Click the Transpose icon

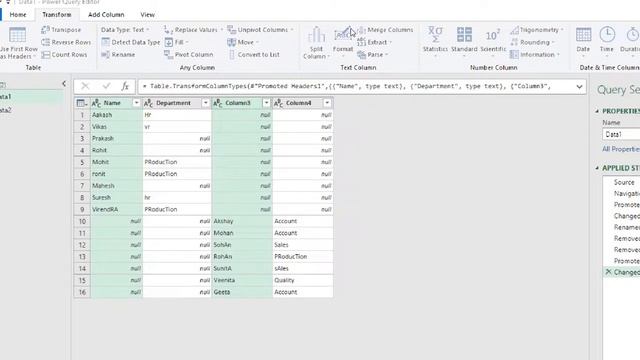(x=45, y=30)
